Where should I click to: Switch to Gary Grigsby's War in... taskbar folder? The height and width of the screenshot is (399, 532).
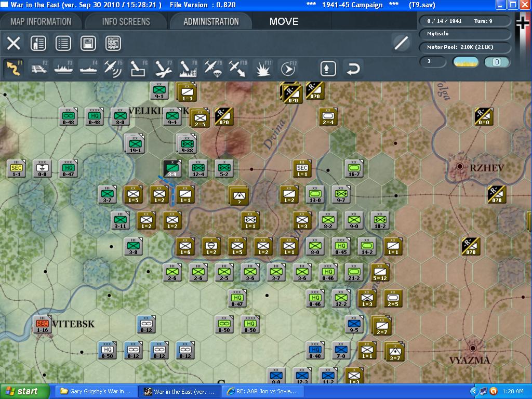96,392
